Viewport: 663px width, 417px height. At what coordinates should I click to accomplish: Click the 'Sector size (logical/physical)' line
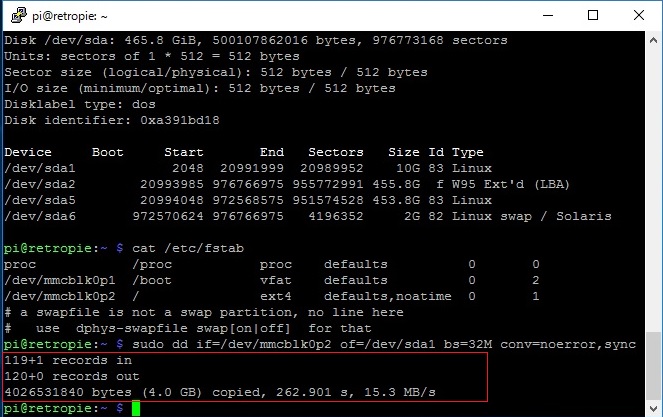tap(216, 72)
